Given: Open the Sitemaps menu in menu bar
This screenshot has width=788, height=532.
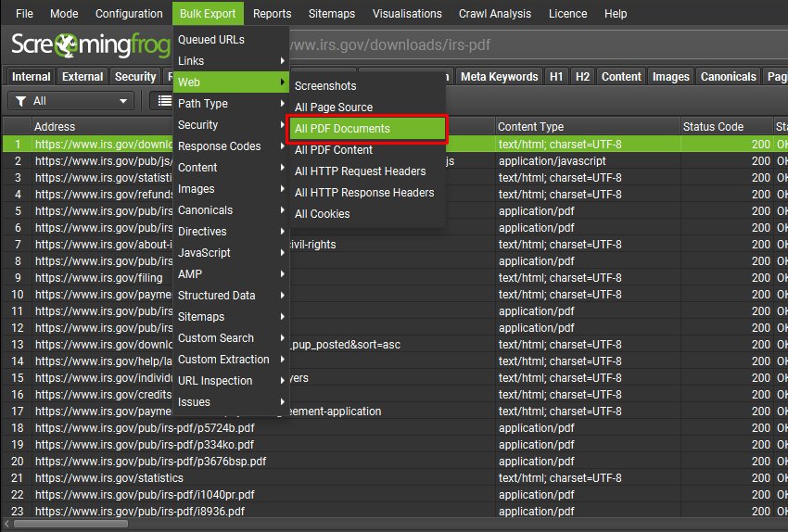Looking at the screenshot, I should click(332, 14).
